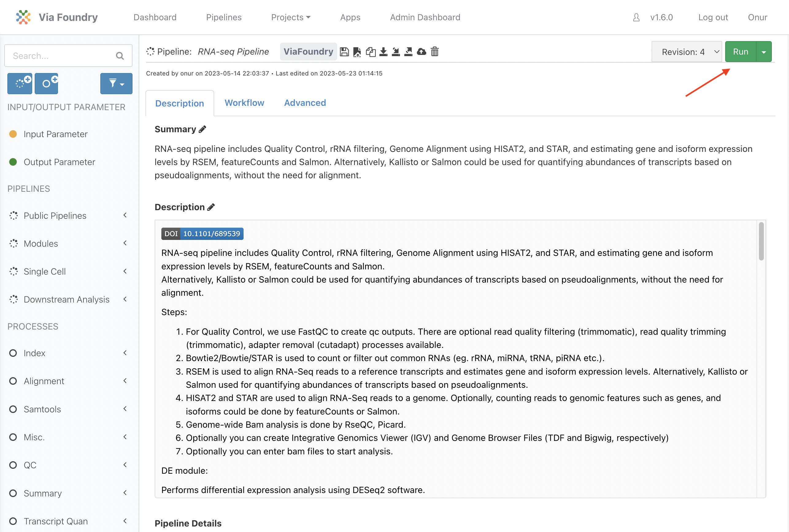The image size is (789, 532).
Task: Click the description box scrollbar
Action: [x=761, y=241]
